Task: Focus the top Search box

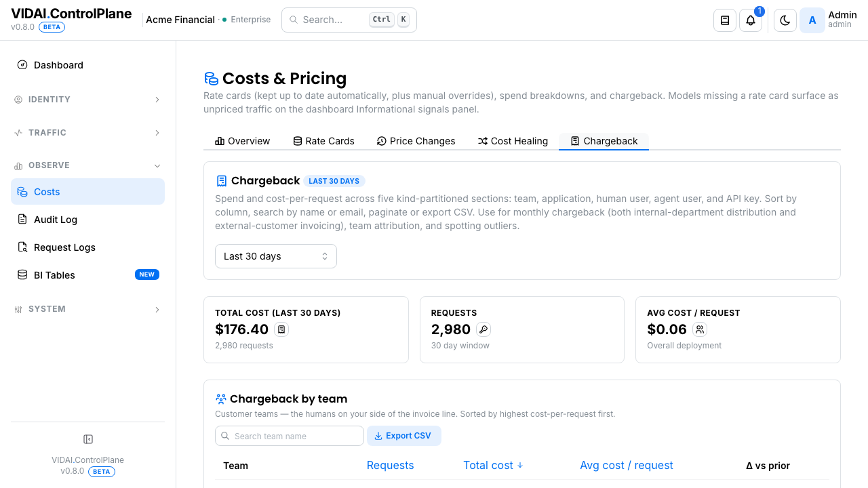Action: click(349, 20)
